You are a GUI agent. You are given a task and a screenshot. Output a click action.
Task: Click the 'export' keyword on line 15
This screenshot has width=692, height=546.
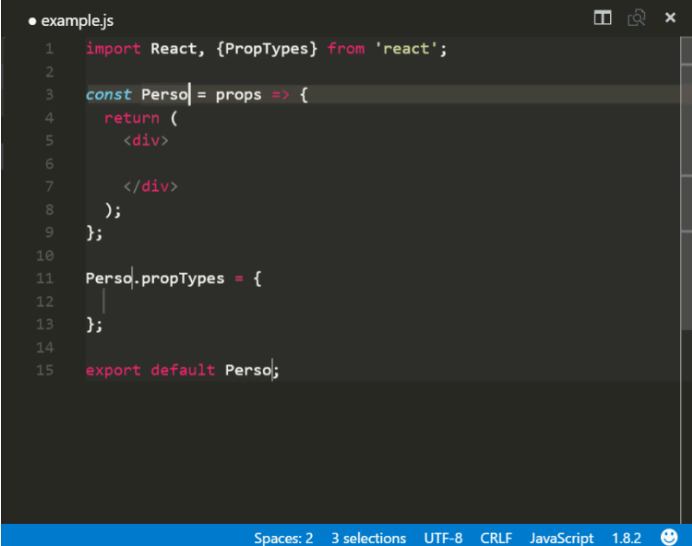(x=113, y=371)
